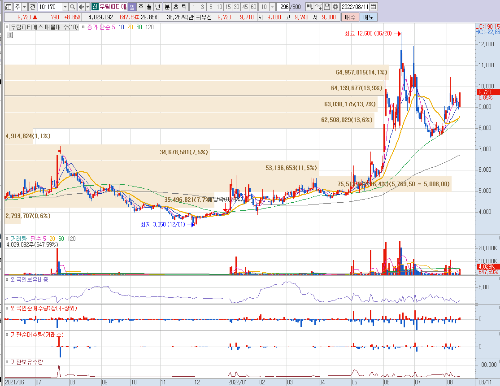The image size is (500, 386).
Task: Click the first icon right of the /900 count
Action: (x=309, y=7)
